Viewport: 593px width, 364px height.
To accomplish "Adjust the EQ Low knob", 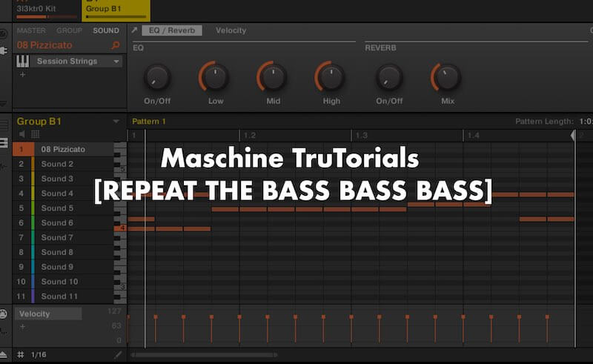I will click(x=214, y=76).
